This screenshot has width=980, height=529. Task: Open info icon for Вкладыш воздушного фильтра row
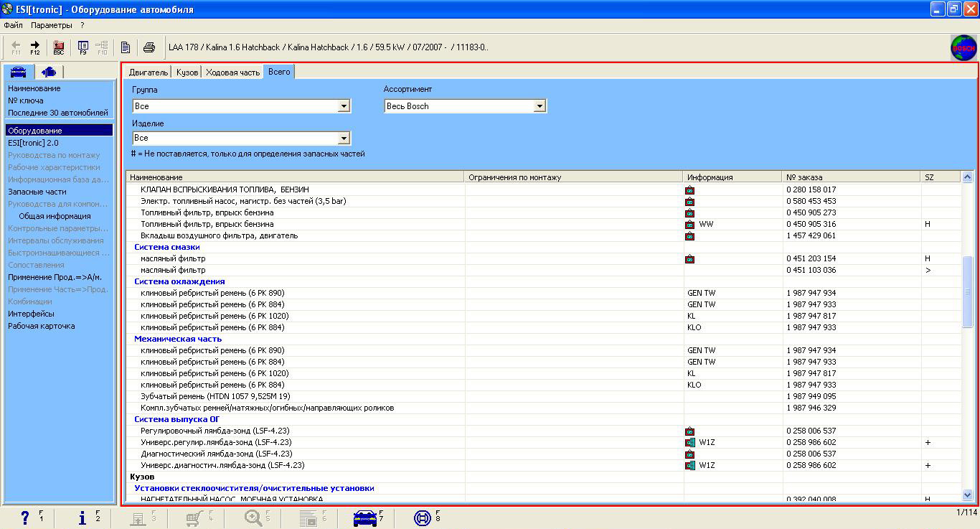(689, 236)
